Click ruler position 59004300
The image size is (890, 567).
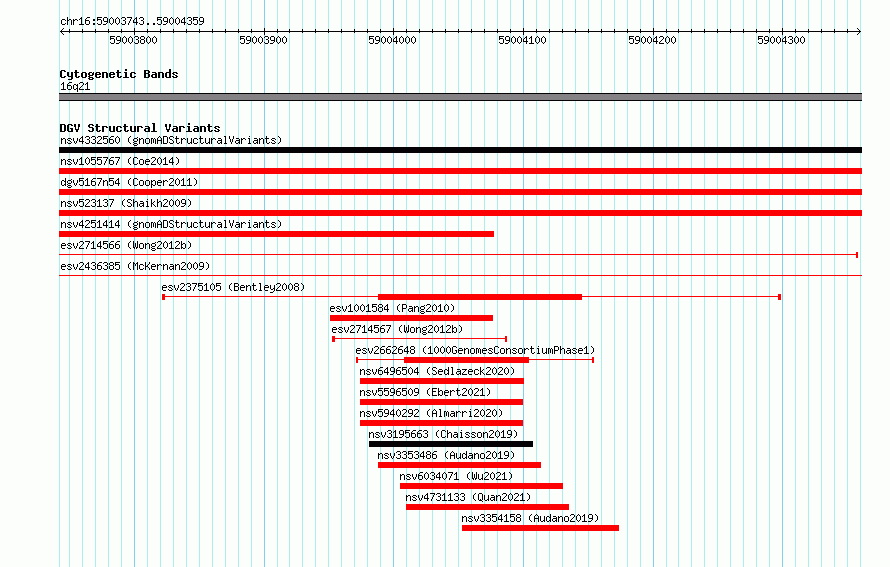pos(782,40)
